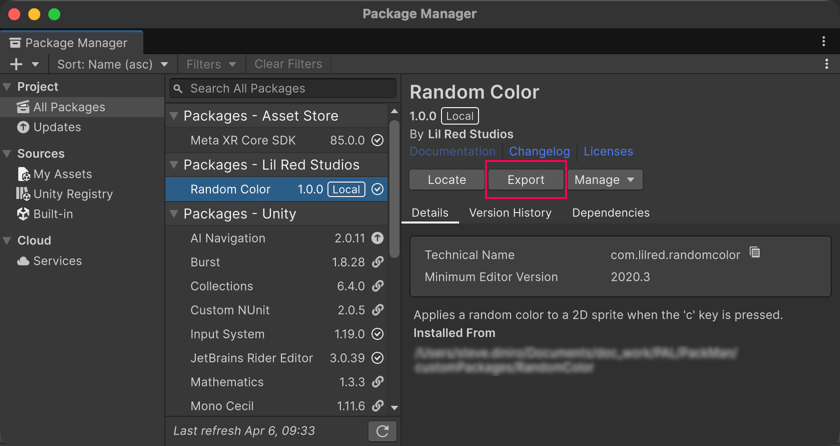This screenshot has height=446, width=840.
Task: Switch to the Dependencies tab
Action: (x=611, y=213)
